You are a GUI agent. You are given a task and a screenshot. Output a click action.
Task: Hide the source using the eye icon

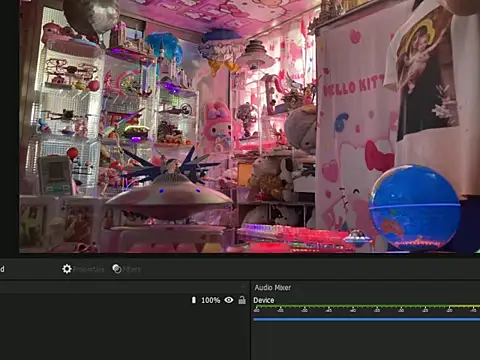[229, 300]
